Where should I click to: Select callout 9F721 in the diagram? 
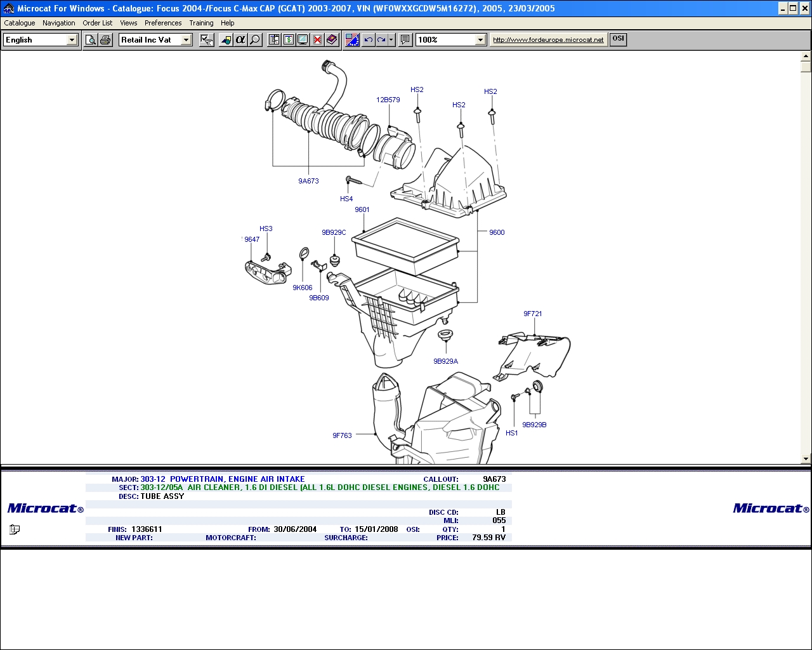pos(533,314)
